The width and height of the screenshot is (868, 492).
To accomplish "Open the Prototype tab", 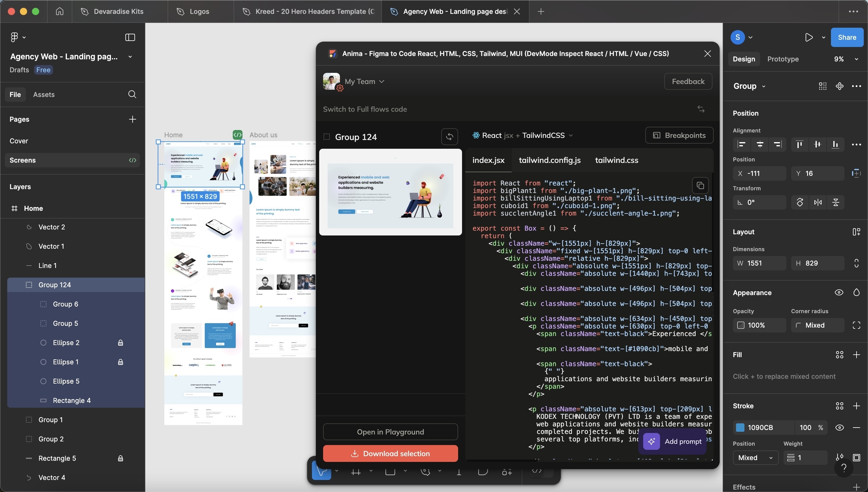I will point(783,59).
